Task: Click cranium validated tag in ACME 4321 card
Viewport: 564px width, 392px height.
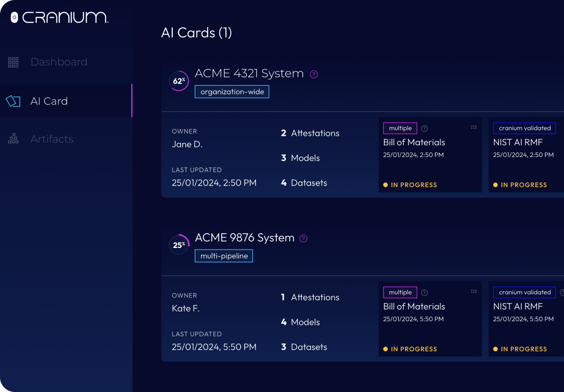Action: point(525,128)
